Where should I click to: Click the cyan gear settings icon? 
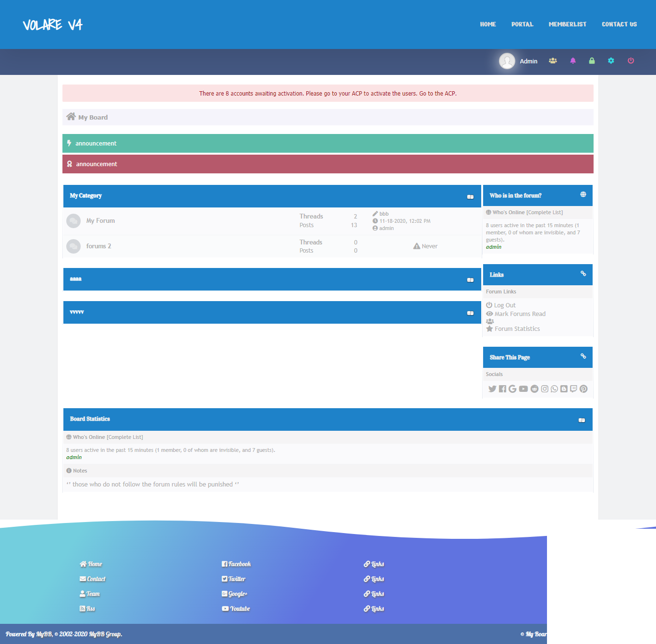pyautogui.click(x=611, y=61)
